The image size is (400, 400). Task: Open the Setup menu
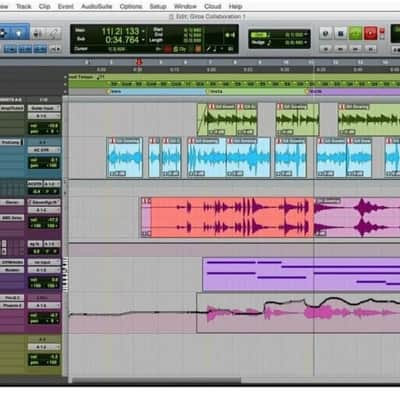(158, 6)
